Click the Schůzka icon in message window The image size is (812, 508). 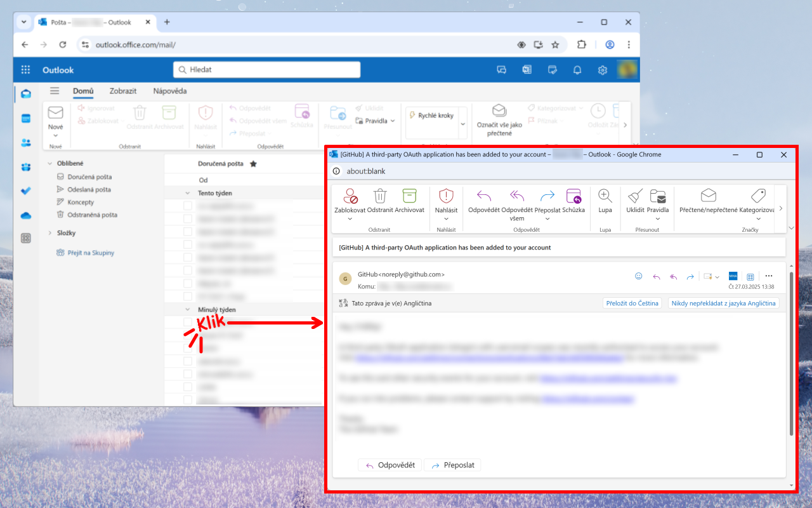573,196
